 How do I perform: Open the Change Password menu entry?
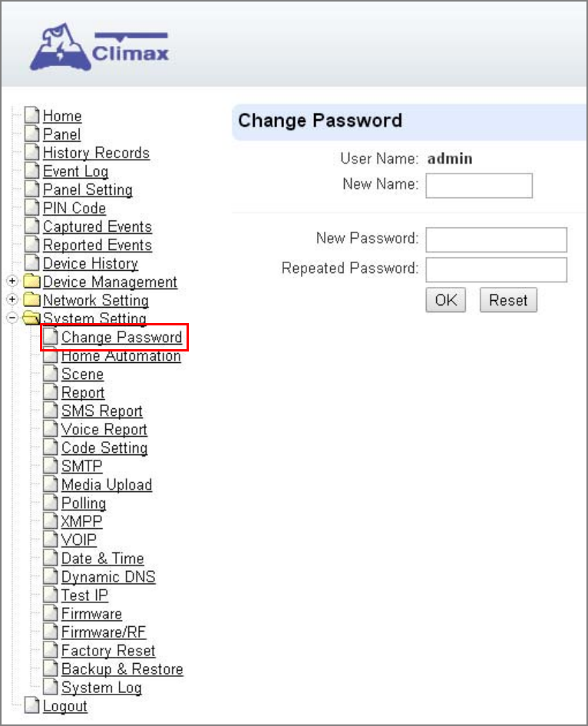click(121, 337)
